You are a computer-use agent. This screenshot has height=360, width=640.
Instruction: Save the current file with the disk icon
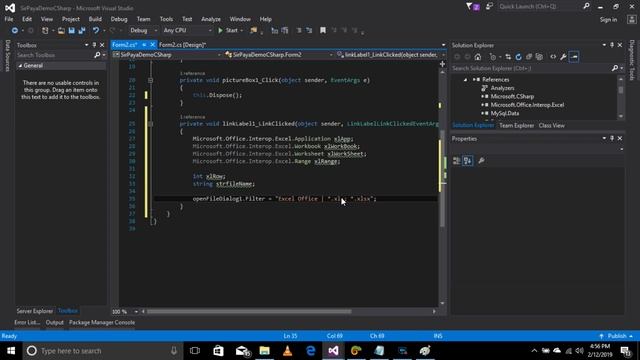71,31
